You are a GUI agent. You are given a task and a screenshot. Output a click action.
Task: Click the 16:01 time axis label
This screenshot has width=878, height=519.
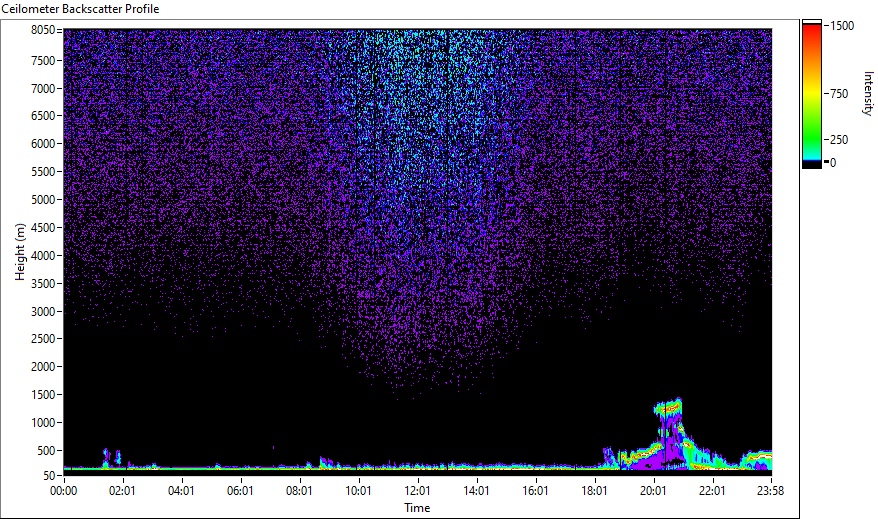535,491
